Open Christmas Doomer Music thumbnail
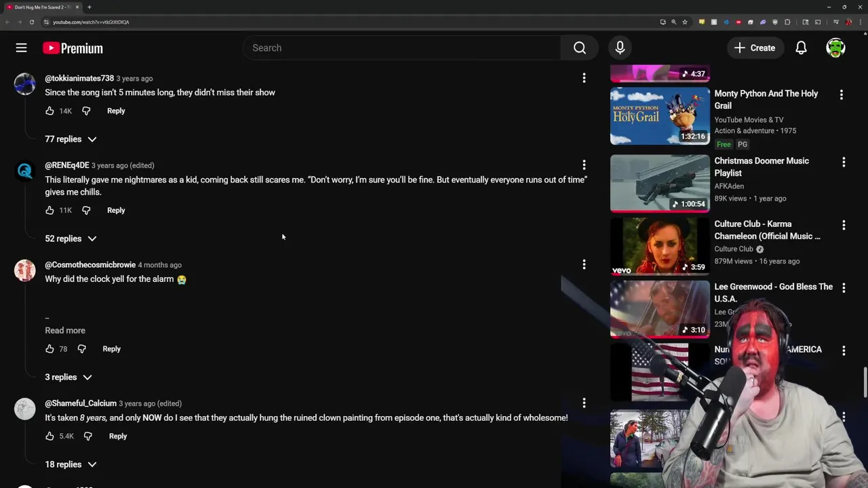 660,183
